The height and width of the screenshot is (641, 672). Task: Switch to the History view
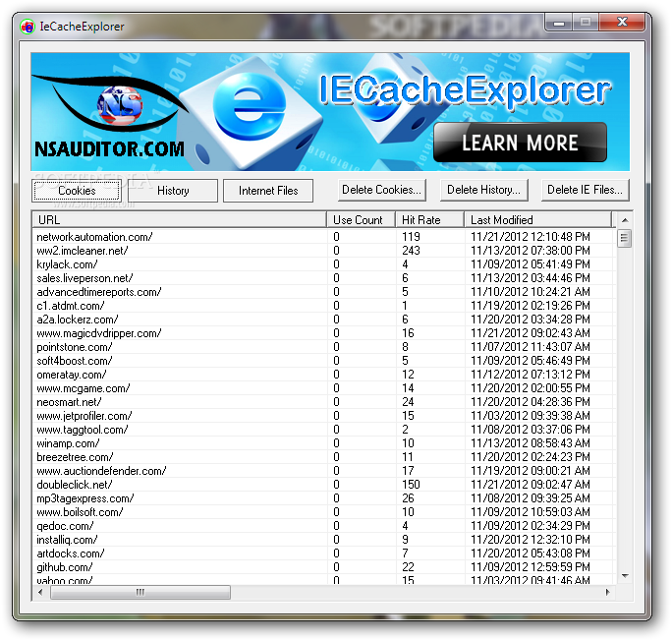click(x=173, y=191)
